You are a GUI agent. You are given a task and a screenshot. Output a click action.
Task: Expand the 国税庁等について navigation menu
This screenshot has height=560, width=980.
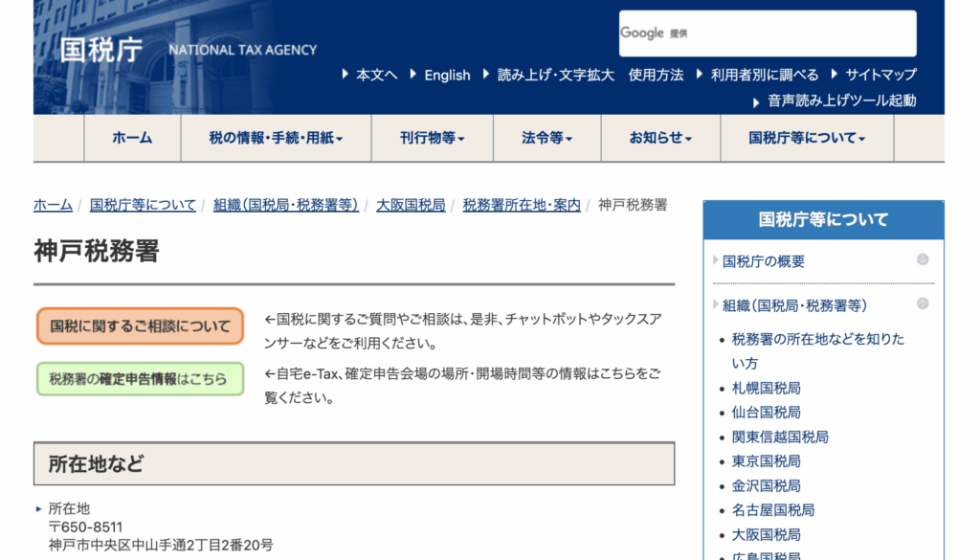point(806,138)
